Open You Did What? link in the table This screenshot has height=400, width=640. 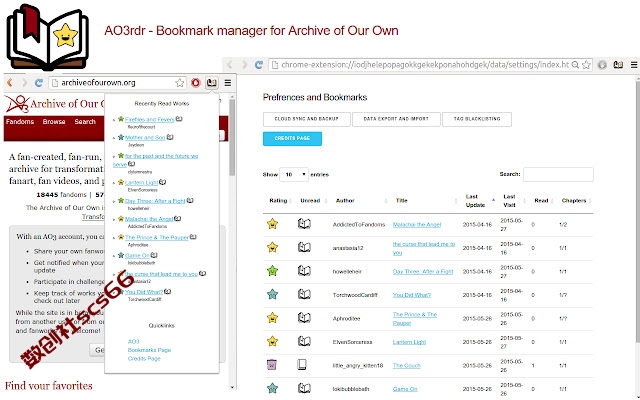click(411, 295)
